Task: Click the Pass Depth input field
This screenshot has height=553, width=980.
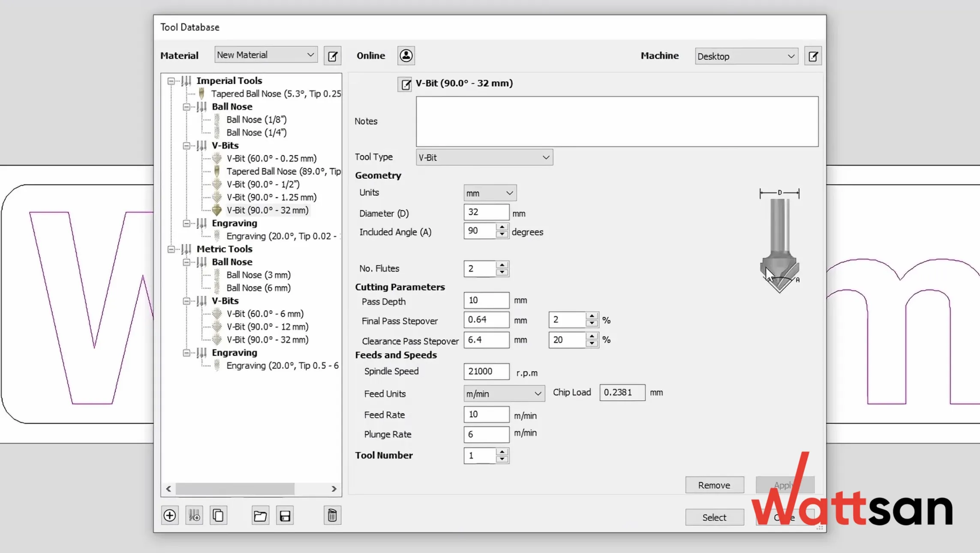Action: pos(486,300)
